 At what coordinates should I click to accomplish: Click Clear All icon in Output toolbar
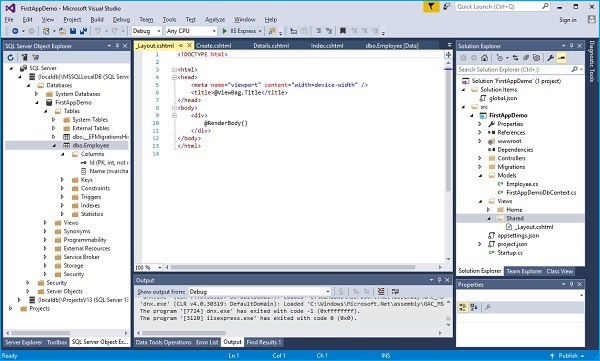[381, 291]
